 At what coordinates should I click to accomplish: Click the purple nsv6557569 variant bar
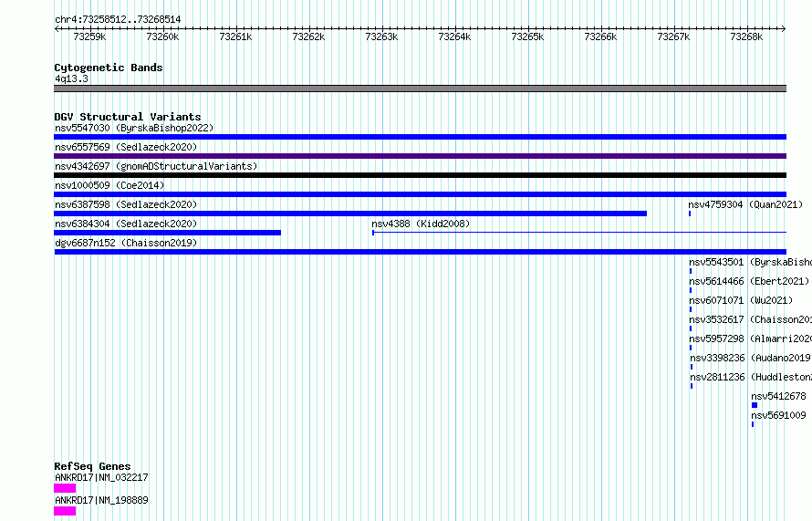pos(420,156)
